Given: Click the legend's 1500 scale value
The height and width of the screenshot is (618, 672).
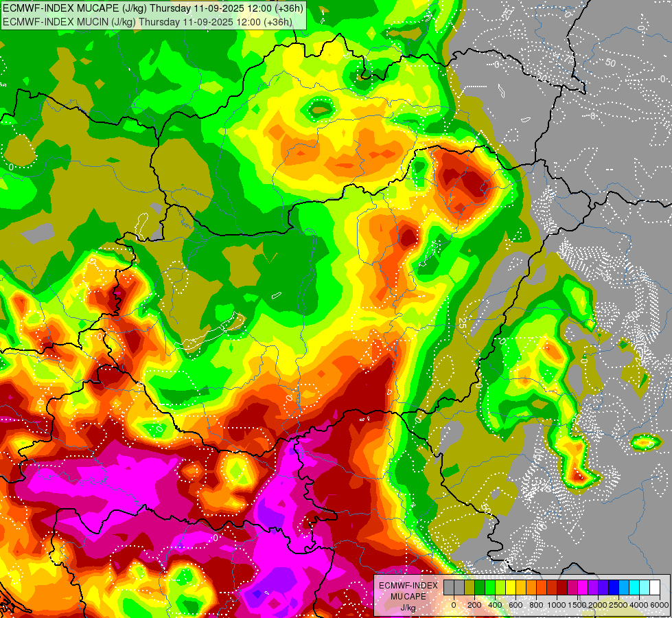Looking at the screenshot, I should pos(578,605).
